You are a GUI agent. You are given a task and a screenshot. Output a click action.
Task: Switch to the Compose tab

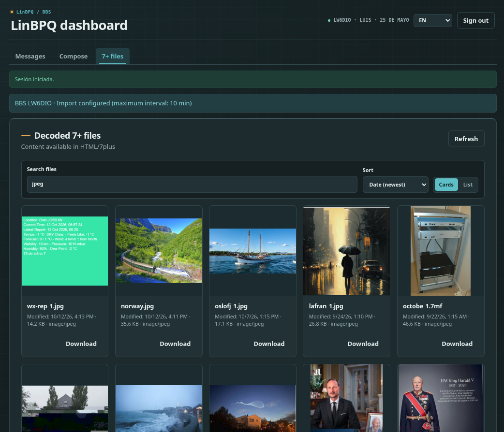pyautogui.click(x=74, y=56)
